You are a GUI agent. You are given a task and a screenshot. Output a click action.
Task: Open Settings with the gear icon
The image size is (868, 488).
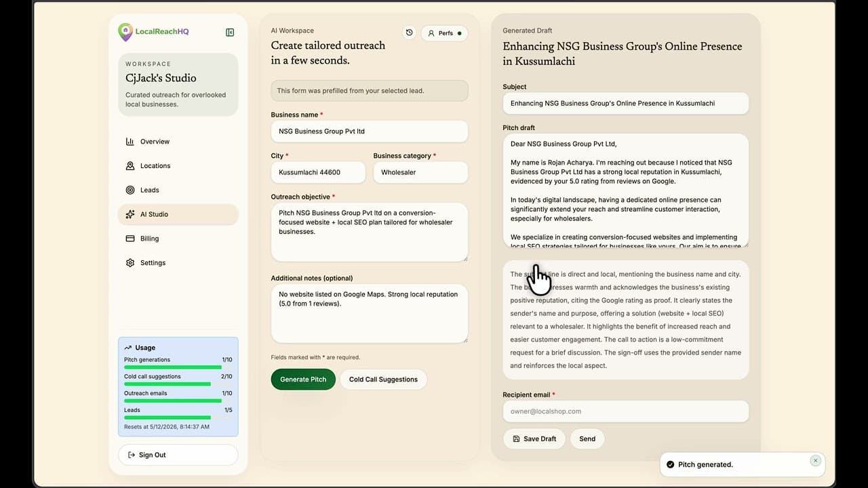click(130, 263)
